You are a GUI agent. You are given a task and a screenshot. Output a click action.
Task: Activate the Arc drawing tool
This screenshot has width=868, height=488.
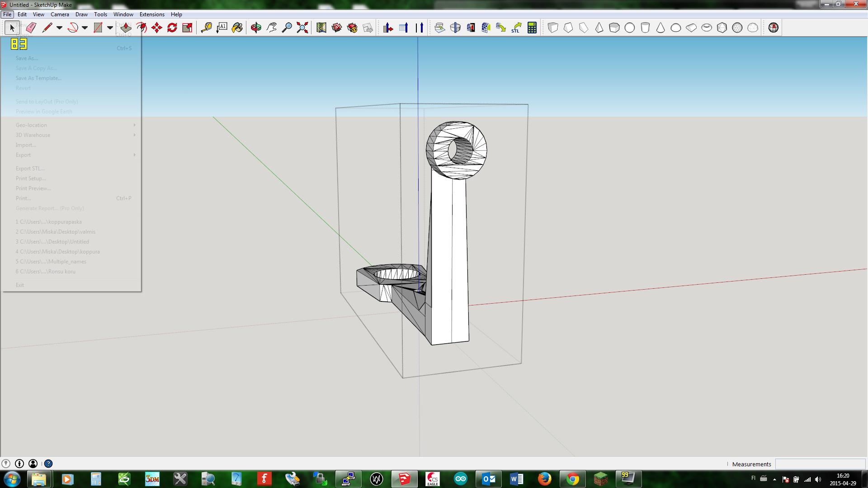coord(72,28)
